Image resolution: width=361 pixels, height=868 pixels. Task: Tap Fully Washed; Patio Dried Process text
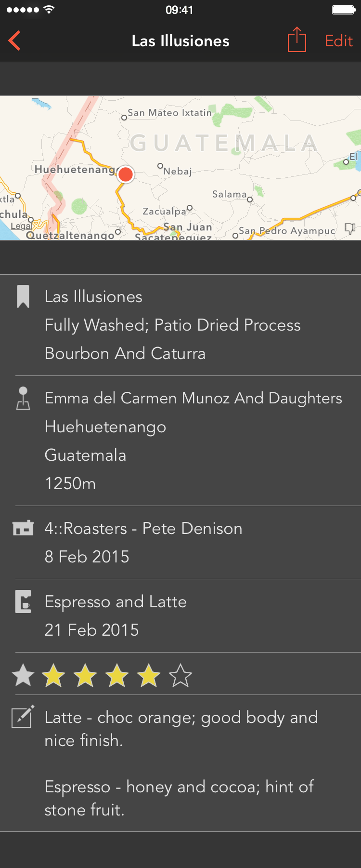pos(172,325)
